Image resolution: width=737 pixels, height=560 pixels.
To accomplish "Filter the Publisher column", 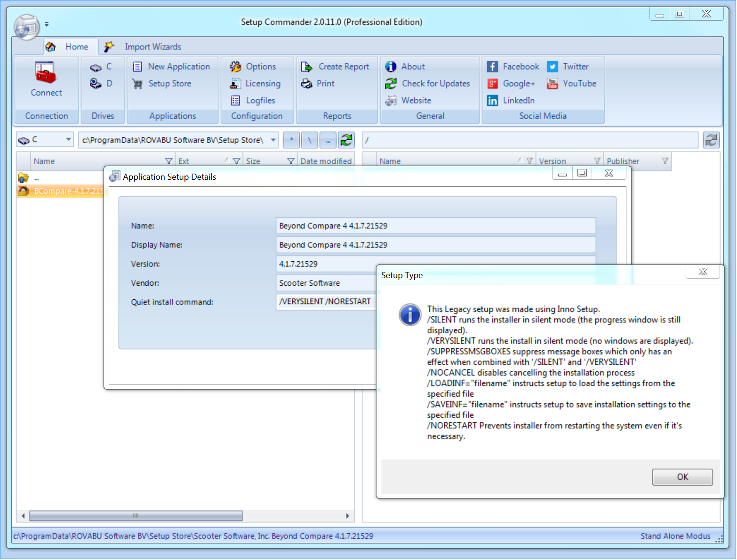I will [x=665, y=161].
